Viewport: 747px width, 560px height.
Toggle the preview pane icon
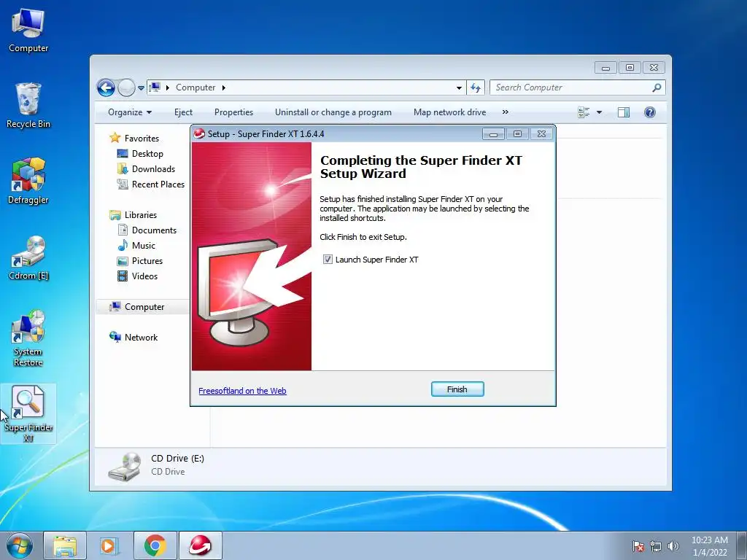[x=623, y=112]
